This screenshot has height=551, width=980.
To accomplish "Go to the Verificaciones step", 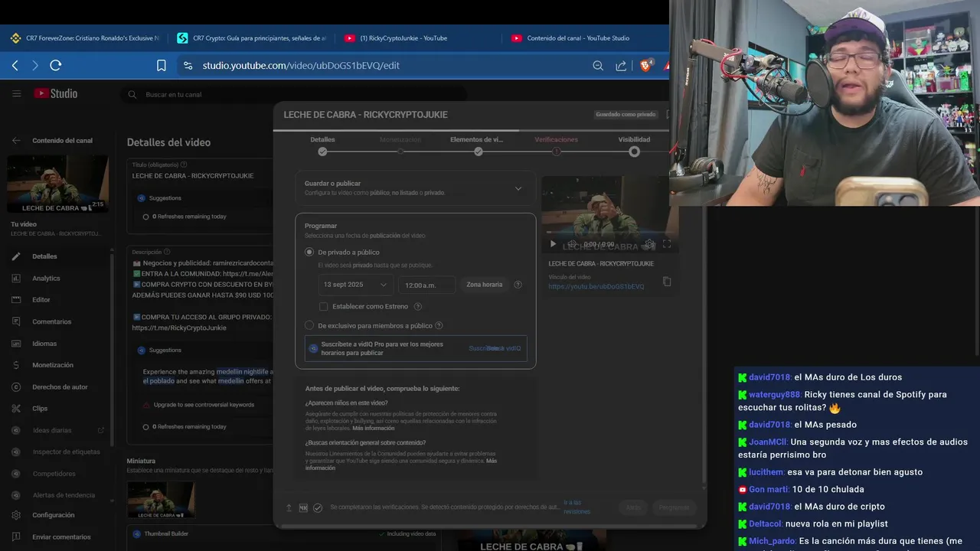I will [x=557, y=145].
